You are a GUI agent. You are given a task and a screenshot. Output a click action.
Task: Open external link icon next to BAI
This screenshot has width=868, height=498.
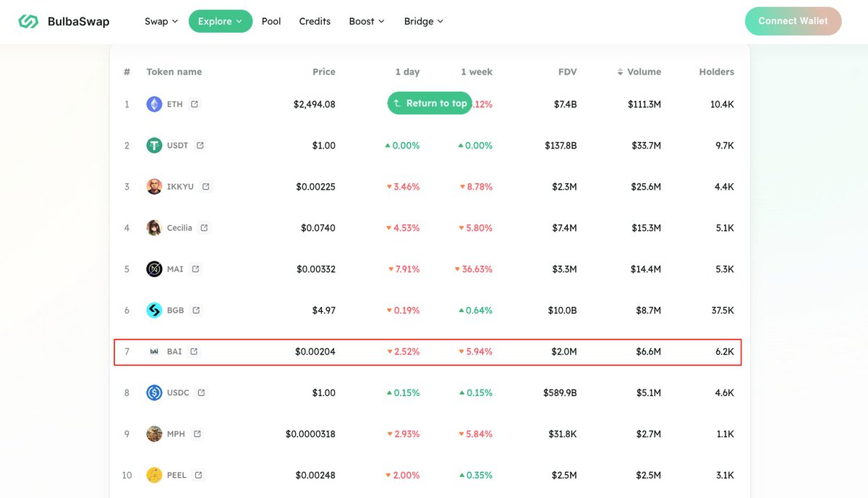coord(194,352)
